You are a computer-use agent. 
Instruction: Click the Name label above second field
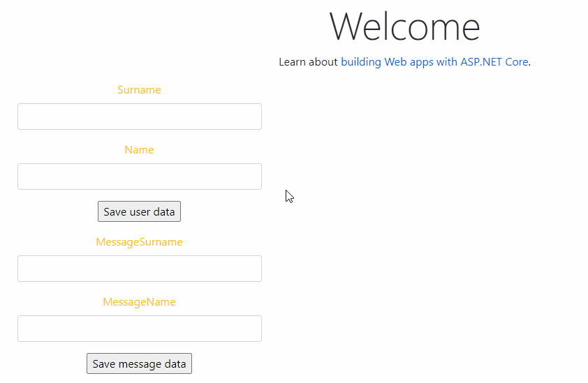point(139,149)
